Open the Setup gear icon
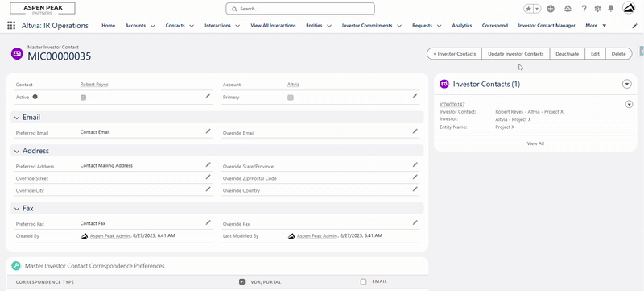 coord(597,9)
